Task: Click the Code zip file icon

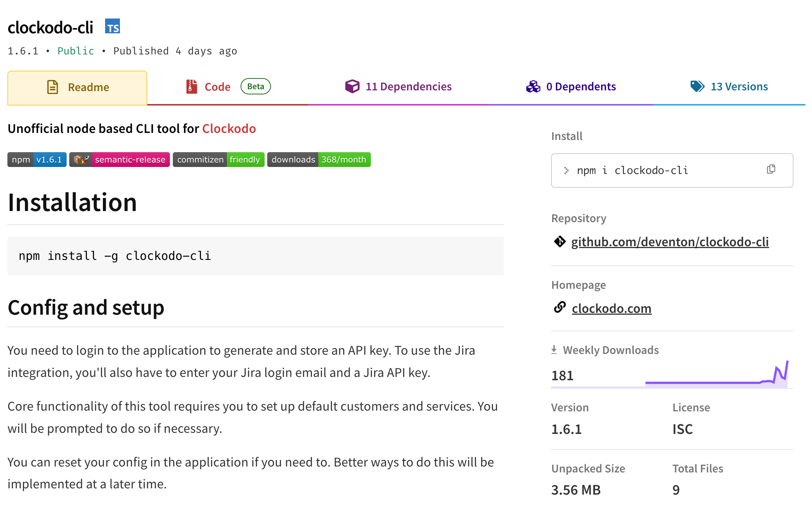Action: coord(191,87)
